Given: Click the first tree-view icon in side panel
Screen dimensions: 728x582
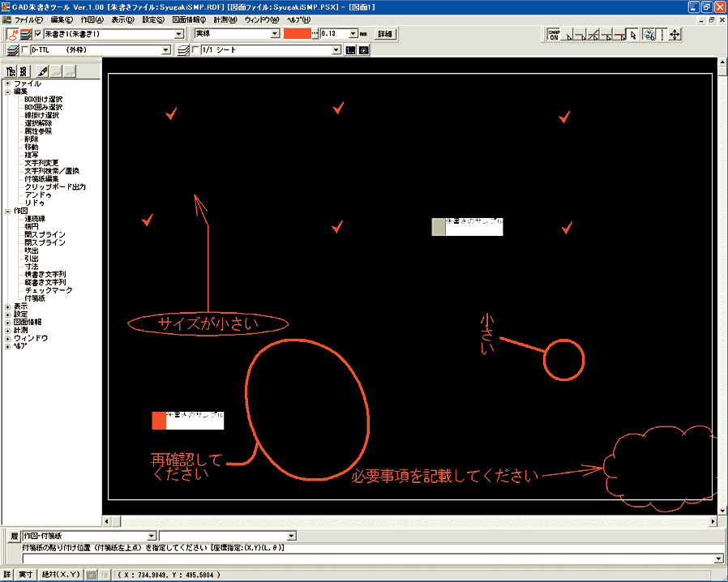Looking at the screenshot, I should click(x=11, y=71).
